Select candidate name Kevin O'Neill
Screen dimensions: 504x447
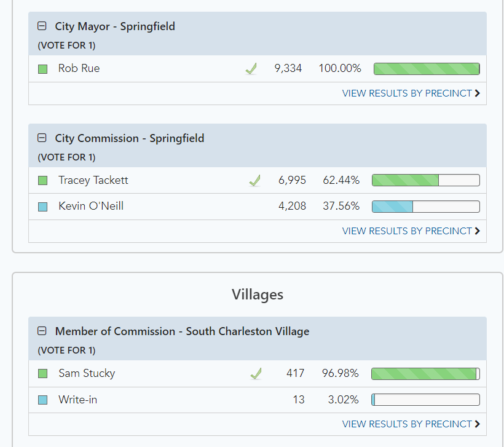[x=91, y=206]
